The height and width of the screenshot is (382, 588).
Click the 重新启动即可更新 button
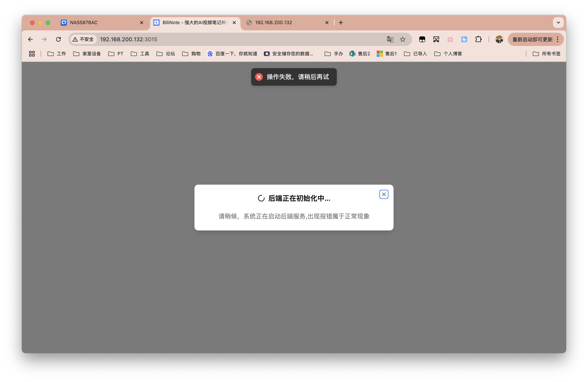pos(532,39)
